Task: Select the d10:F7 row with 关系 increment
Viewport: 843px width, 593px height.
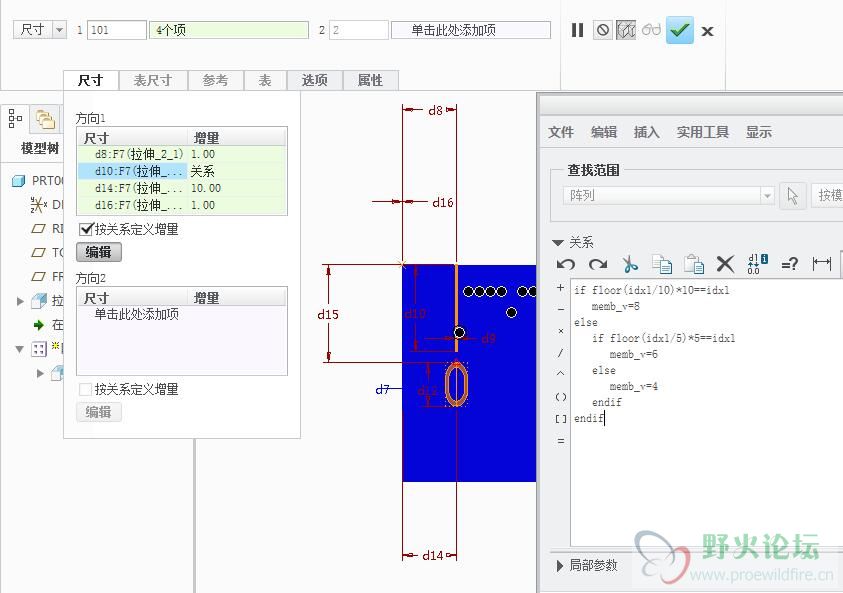Action: tap(182, 172)
